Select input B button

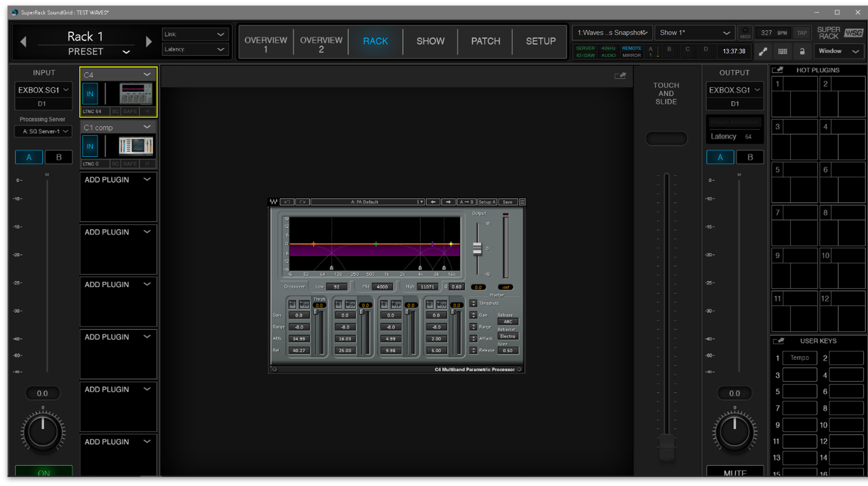[x=59, y=157]
